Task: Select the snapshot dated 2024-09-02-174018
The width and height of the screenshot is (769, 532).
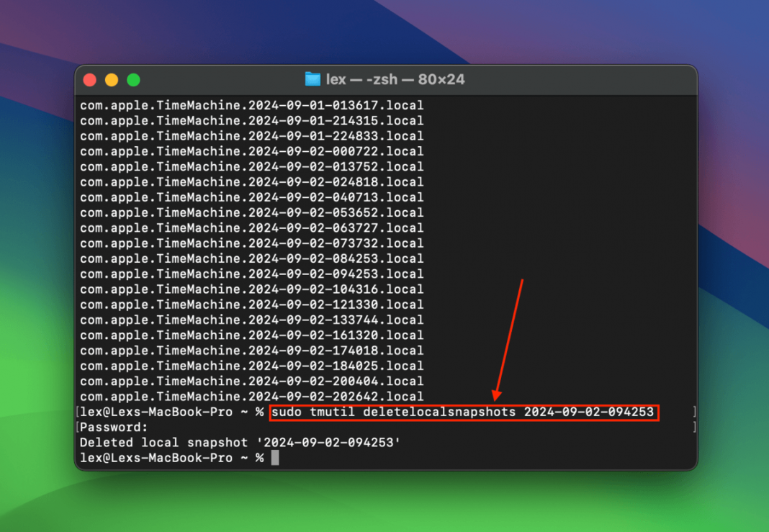Action: (251, 351)
